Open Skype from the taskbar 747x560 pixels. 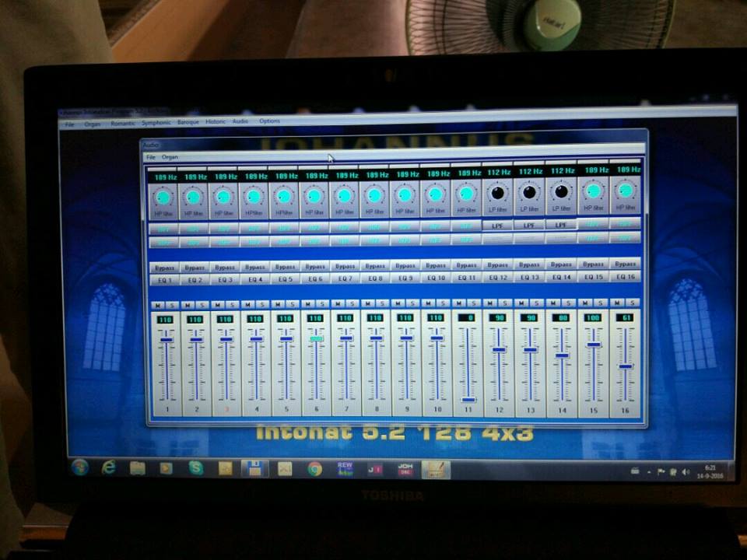point(195,468)
